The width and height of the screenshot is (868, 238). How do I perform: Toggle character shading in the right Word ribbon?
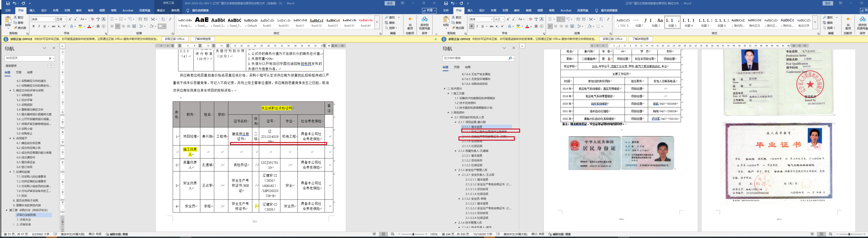click(536, 26)
